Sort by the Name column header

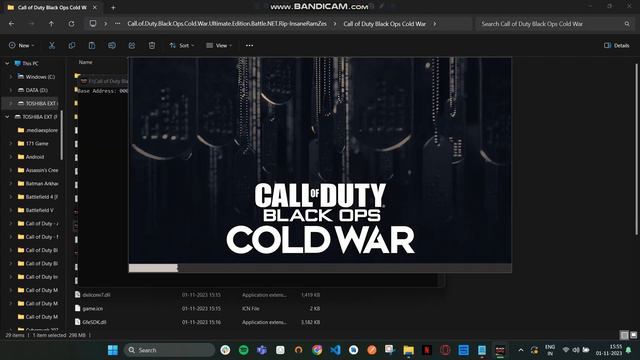tap(85, 62)
